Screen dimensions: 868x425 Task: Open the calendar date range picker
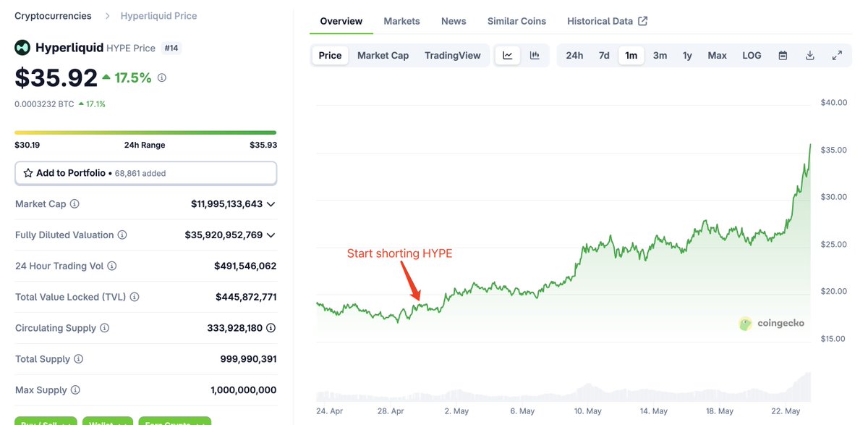point(783,55)
